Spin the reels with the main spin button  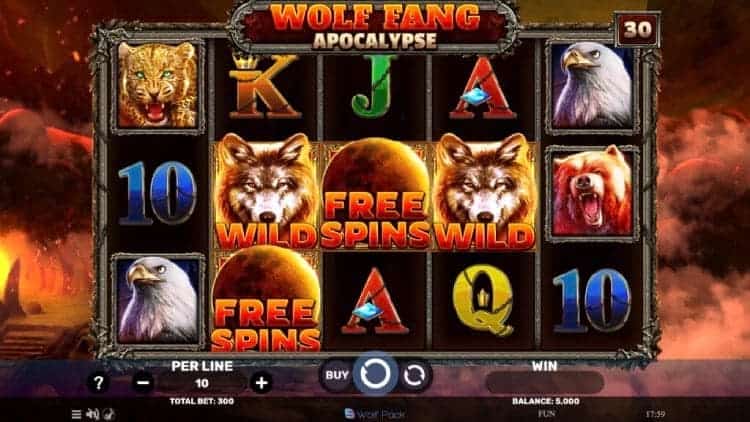pyautogui.click(x=375, y=374)
